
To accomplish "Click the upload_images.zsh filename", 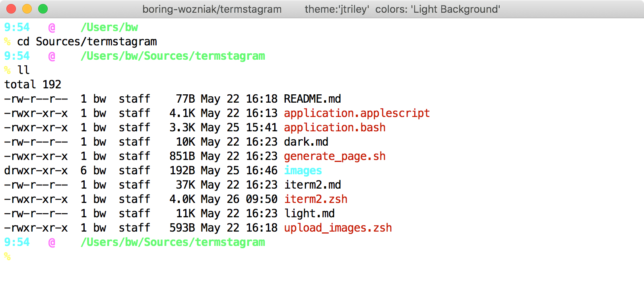I will click(x=338, y=228).
